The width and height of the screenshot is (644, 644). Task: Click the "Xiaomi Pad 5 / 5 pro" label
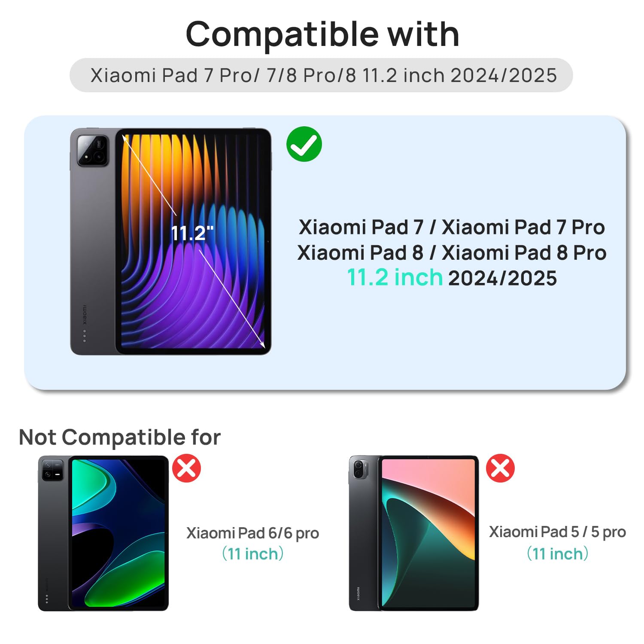pyautogui.click(x=557, y=532)
